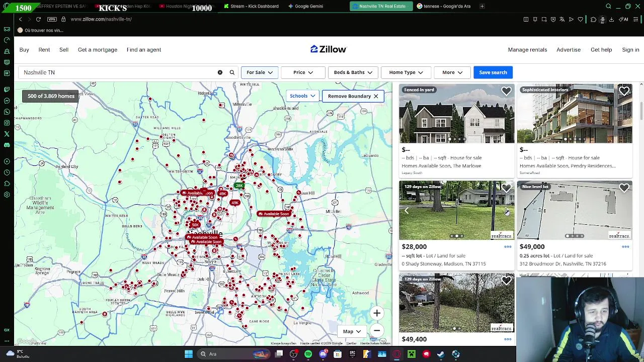Expand the Schools map overlay dropdown
Screen dimensions: 644x362
[x=302, y=96]
